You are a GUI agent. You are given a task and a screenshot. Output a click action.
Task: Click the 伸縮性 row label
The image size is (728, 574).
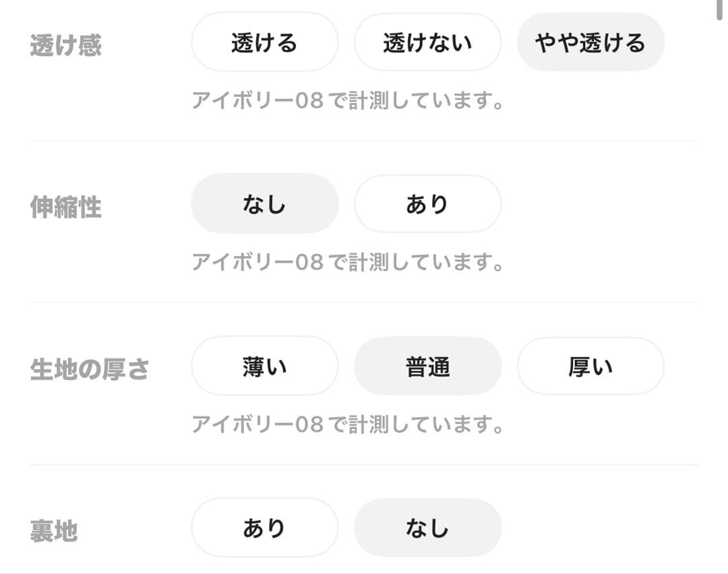click(65, 208)
